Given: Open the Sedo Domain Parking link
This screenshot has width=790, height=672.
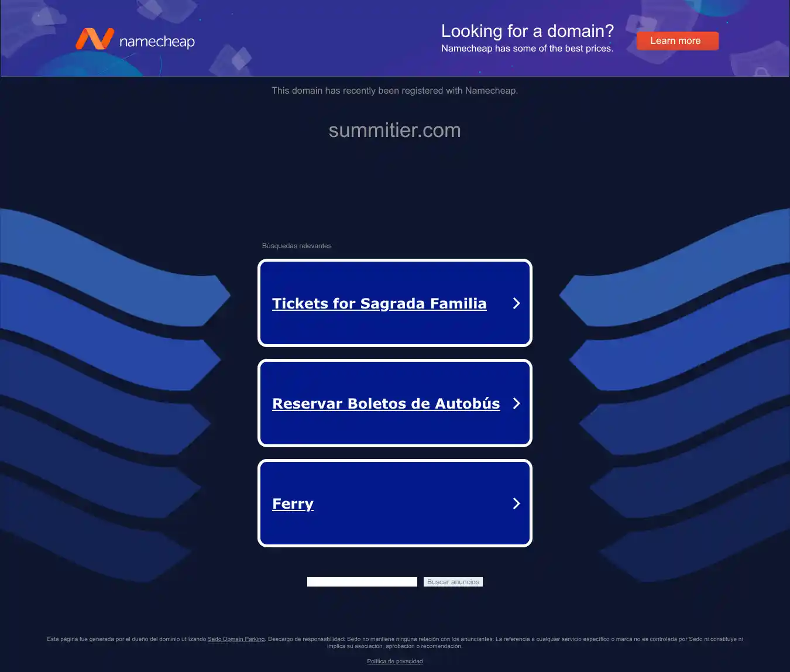Looking at the screenshot, I should pos(236,639).
